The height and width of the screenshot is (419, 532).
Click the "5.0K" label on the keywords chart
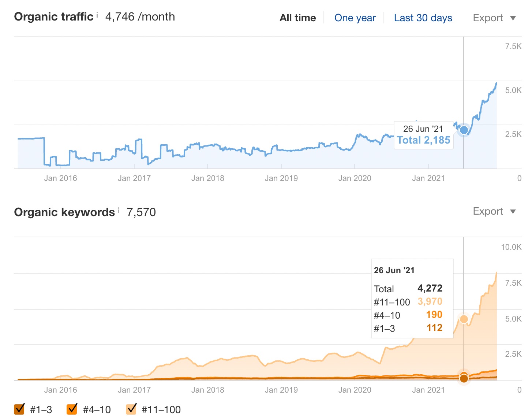point(513,319)
